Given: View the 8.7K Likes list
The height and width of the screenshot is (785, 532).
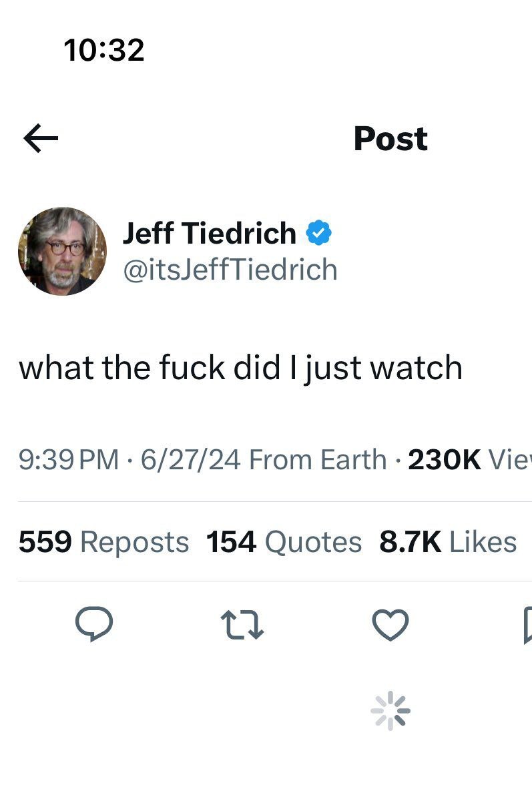Looking at the screenshot, I should click(448, 542).
